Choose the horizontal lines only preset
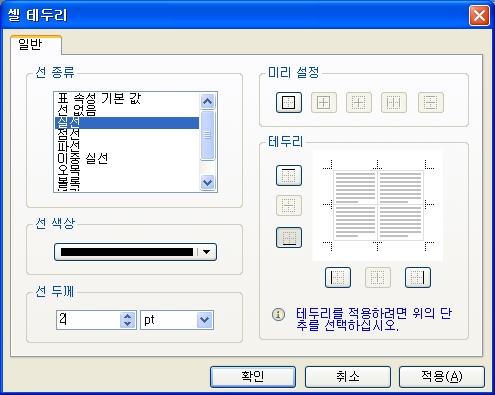 pos(431,102)
